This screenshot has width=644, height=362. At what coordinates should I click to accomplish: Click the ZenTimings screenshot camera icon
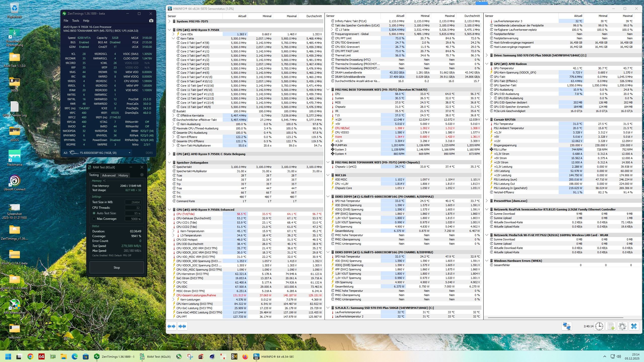pos(151,21)
